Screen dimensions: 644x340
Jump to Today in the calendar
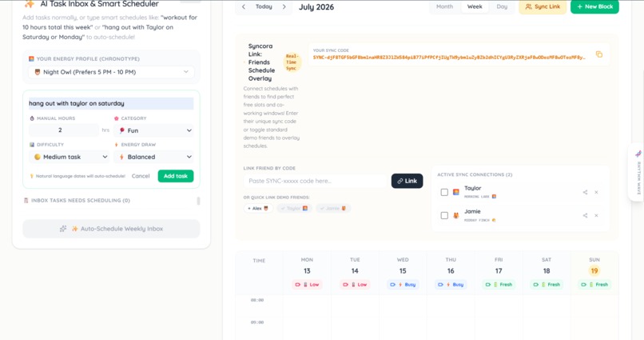pos(264,6)
